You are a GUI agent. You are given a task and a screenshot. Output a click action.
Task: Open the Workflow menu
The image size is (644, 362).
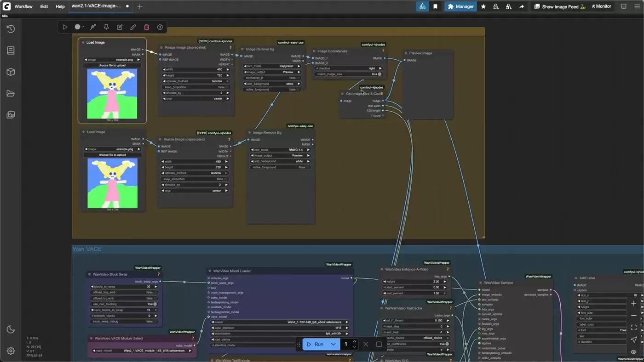pos(23,6)
